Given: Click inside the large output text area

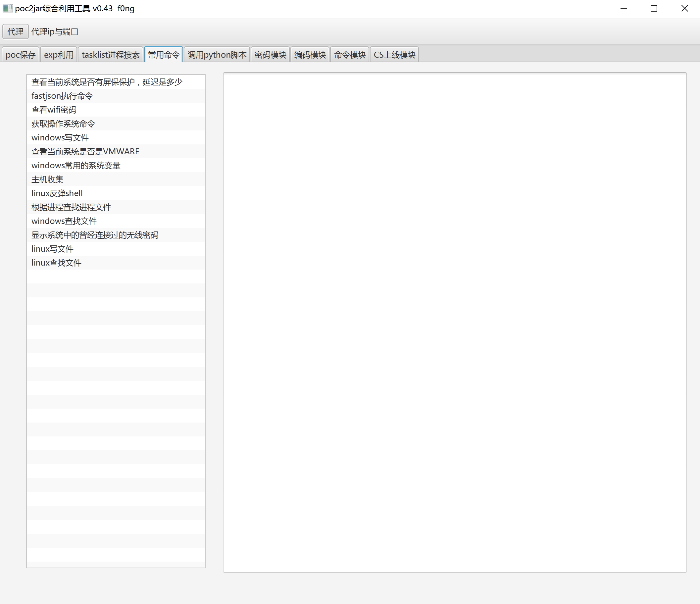Looking at the screenshot, I should 454,322.
